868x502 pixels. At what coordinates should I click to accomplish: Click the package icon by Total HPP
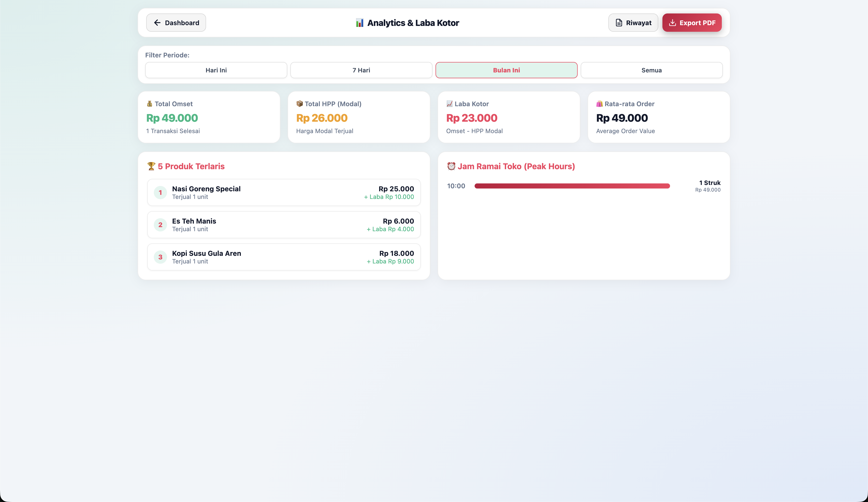point(299,104)
